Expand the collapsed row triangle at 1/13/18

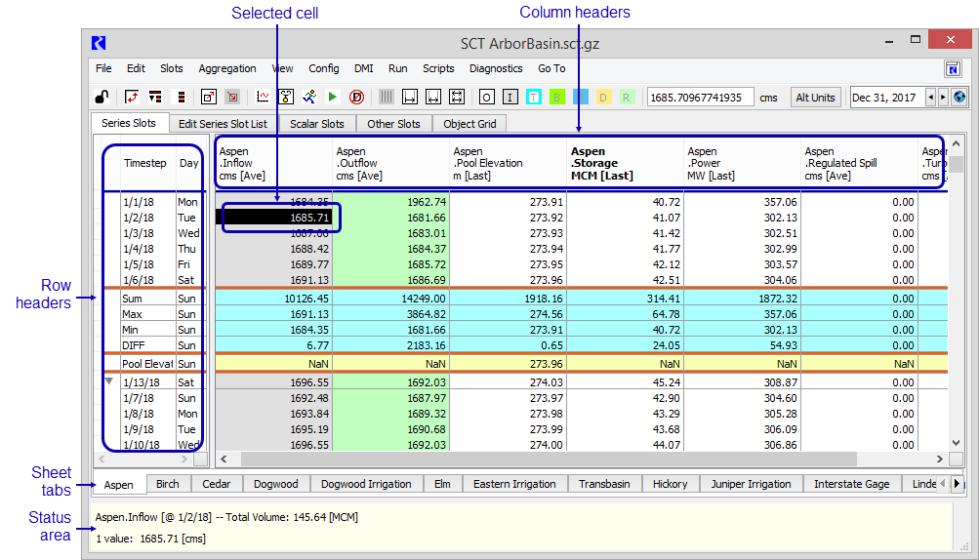(x=110, y=381)
